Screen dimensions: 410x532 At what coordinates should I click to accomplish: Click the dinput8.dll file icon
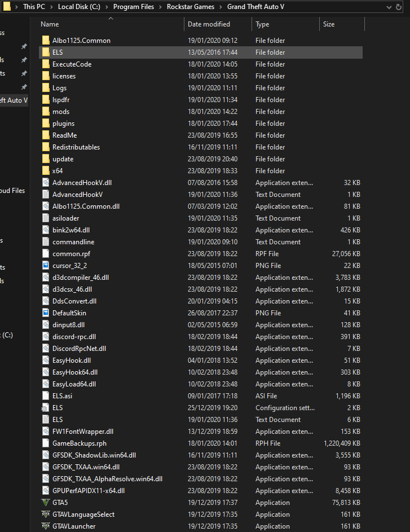coord(46,325)
